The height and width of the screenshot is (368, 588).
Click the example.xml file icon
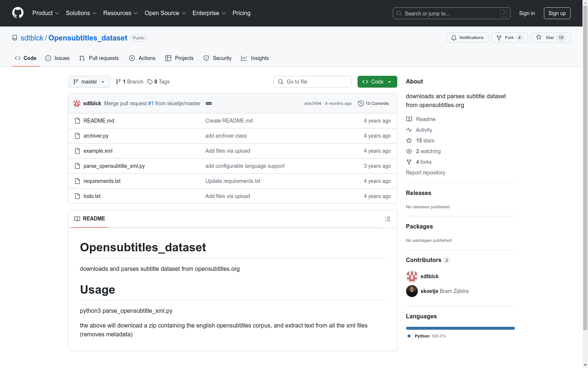click(77, 151)
